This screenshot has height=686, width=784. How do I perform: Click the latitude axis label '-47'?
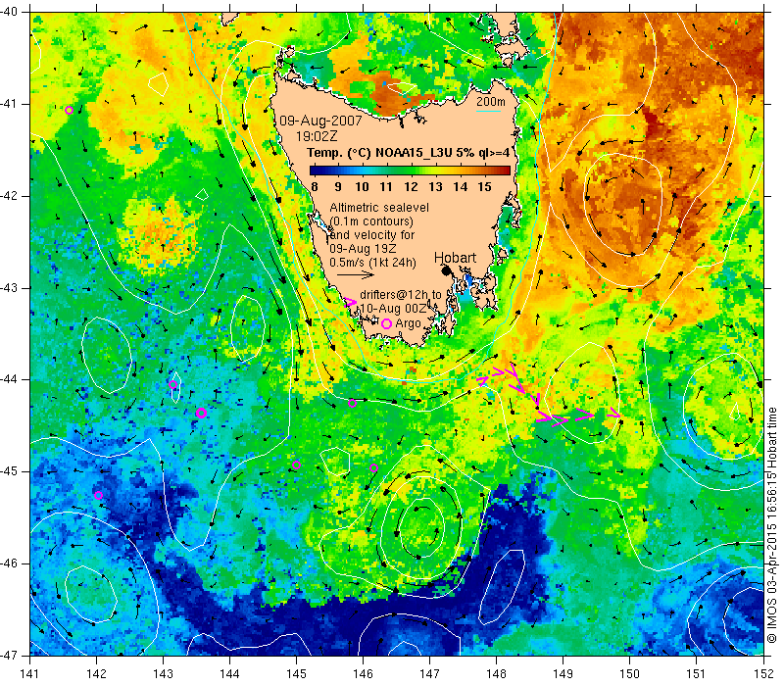[9, 655]
